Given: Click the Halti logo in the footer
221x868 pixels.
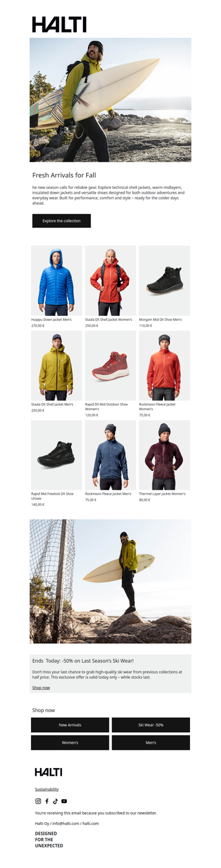Looking at the screenshot, I should (49, 771).
